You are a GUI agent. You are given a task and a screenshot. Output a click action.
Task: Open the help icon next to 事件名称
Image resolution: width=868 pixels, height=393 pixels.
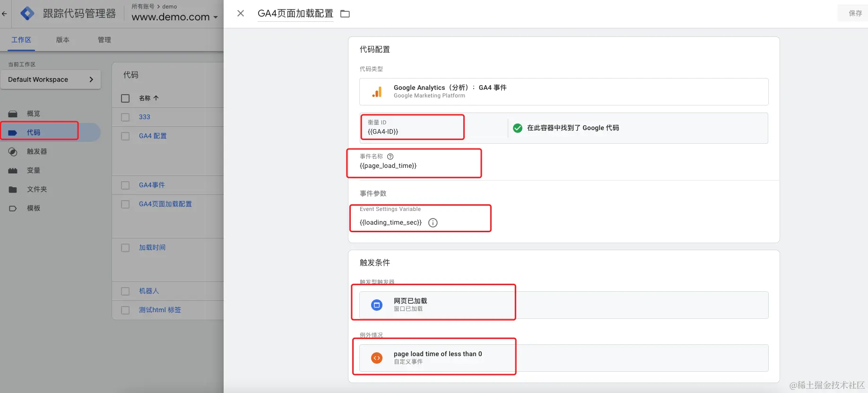[x=390, y=157]
